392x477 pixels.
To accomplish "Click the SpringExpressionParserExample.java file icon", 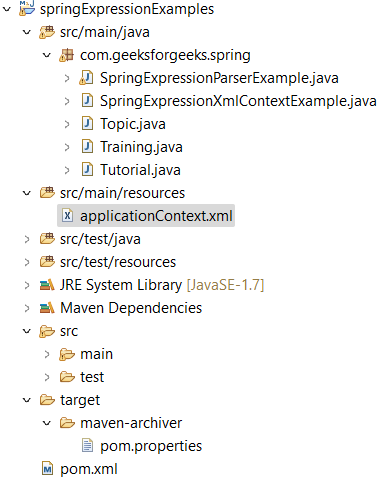I will pyautogui.click(x=86, y=78).
